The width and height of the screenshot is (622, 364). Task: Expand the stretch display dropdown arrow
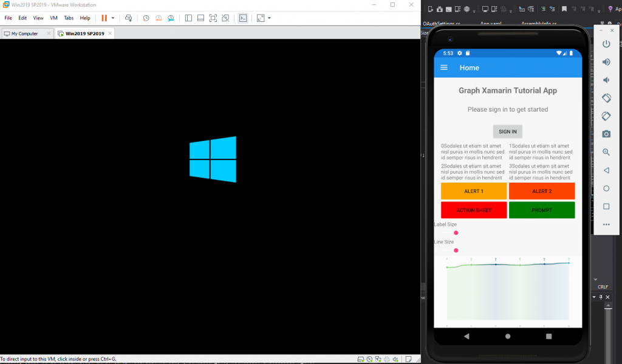point(269,18)
